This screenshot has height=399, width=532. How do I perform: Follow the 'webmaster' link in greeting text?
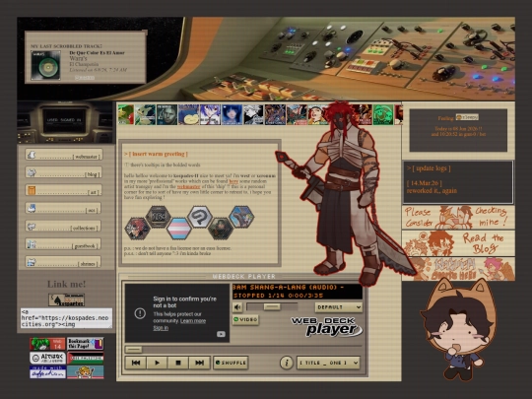(x=188, y=186)
